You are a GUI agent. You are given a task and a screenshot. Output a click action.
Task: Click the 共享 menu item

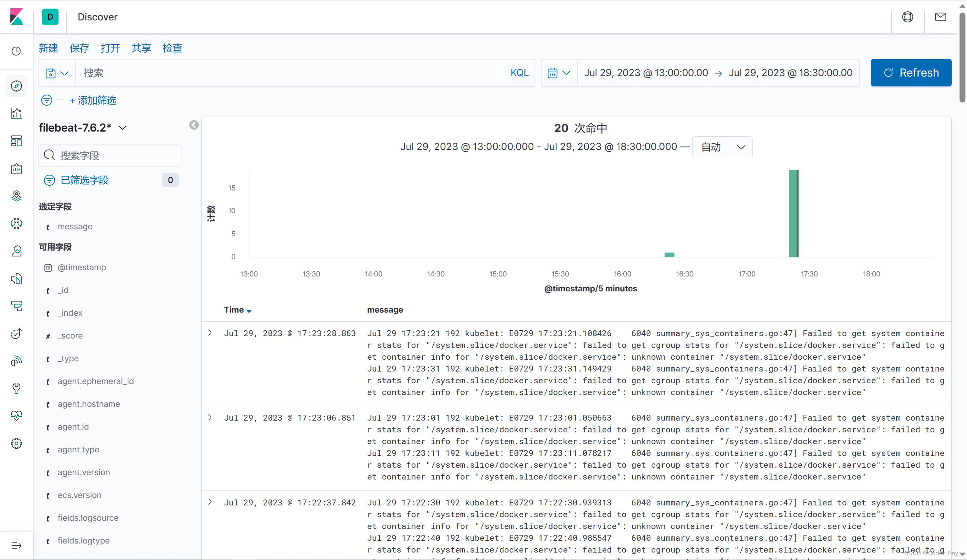click(141, 48)
